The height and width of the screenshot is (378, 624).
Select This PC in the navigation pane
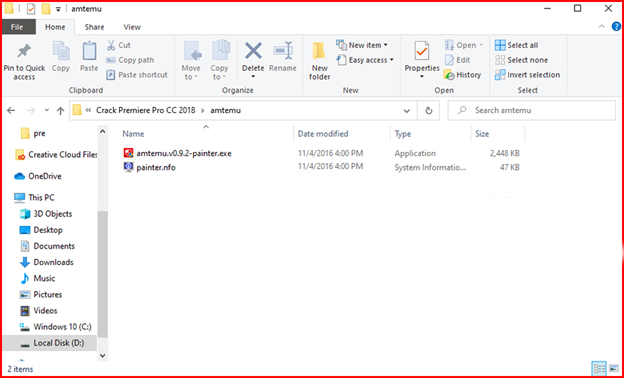point(34,197)
